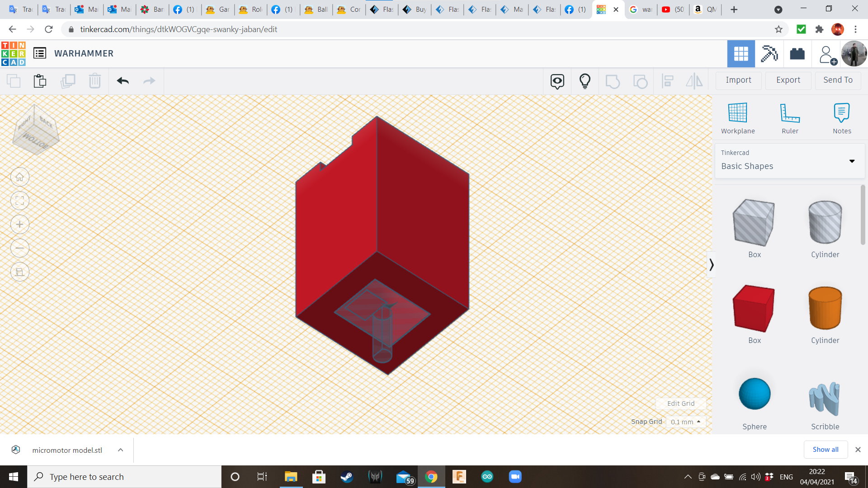Image resolution: width=868 pixels, height=488 pixels.
Task: Toggle the Bricks mode view
Action: pyautogui.click(x=797, y=54)
